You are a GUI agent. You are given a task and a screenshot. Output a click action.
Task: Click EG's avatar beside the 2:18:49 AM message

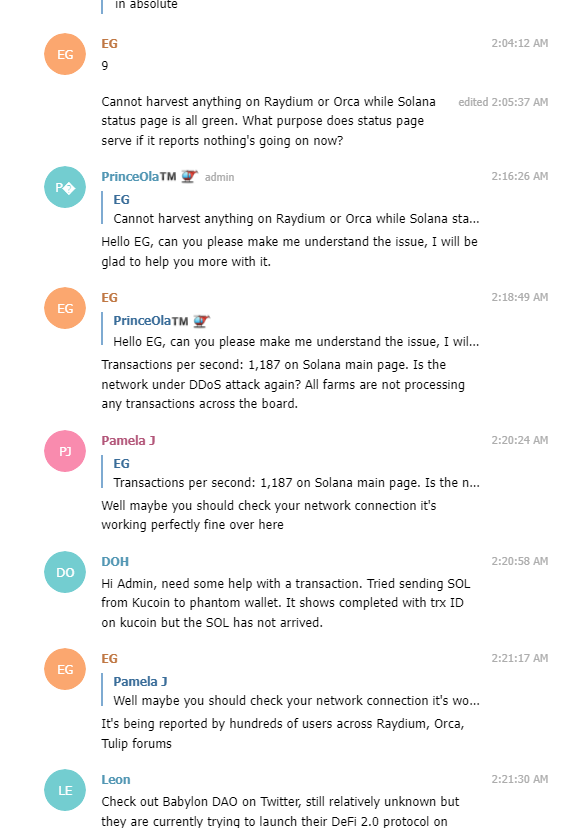tap(65, 308)
